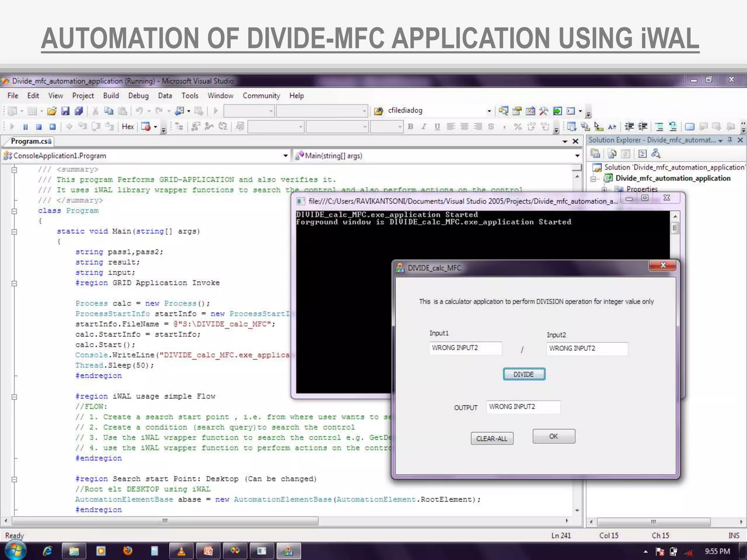Open the ConsoleApplication1.Program class dropdown

tap(286, 156)
